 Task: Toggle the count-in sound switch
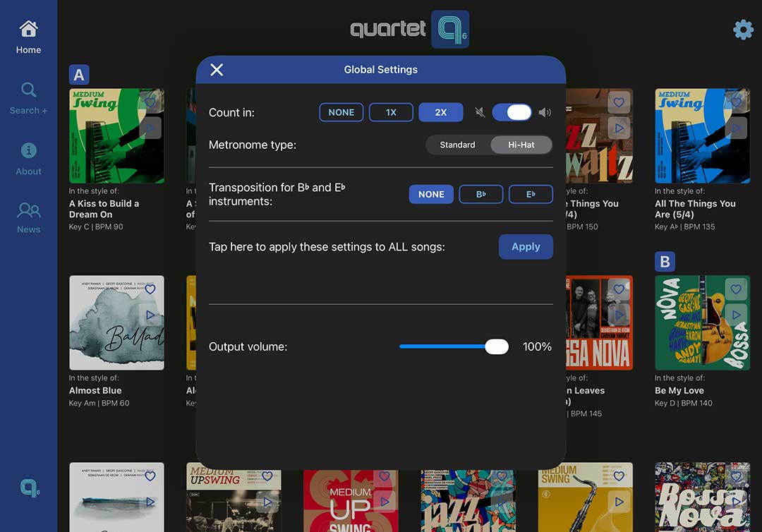click(512, 112)
